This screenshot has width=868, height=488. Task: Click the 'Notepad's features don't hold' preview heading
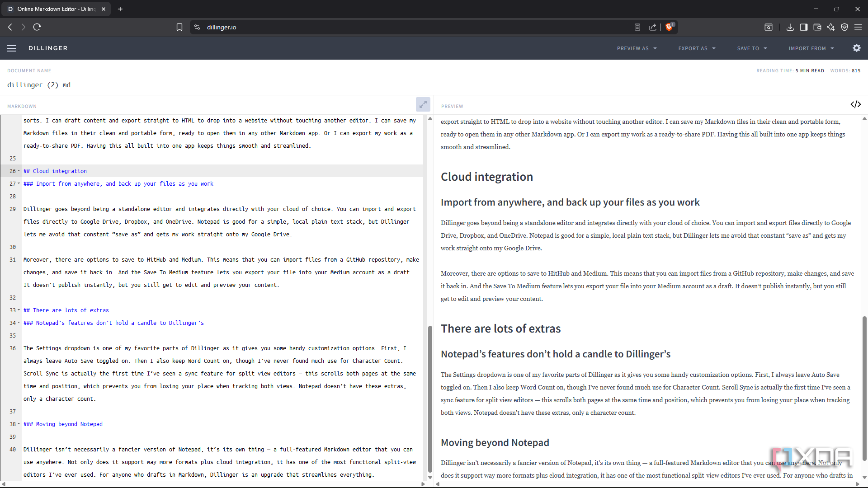pyautogui.click(x=556, y=354)
